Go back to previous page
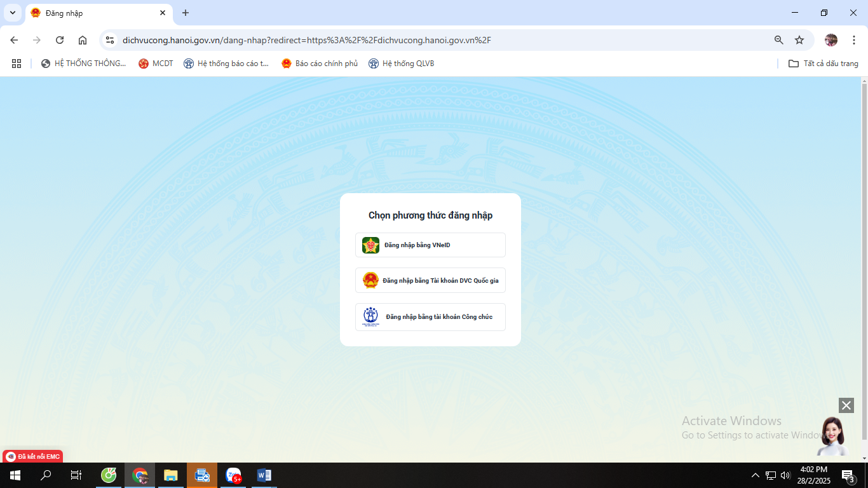Screen dimensions: 868x488 click(x=14, y=40)
